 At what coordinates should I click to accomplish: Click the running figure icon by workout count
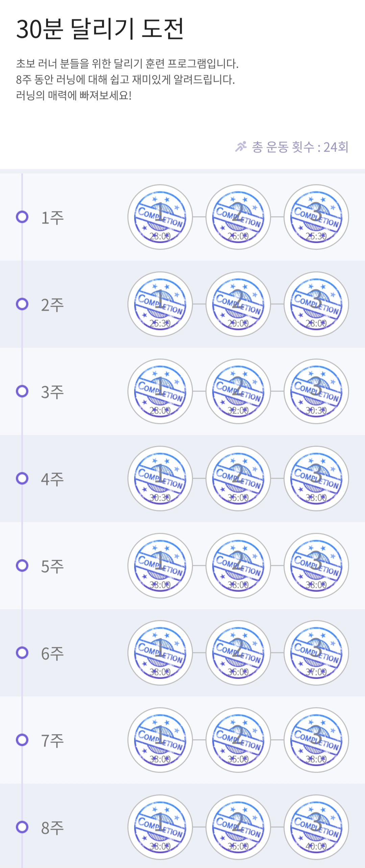pos(241,147)
